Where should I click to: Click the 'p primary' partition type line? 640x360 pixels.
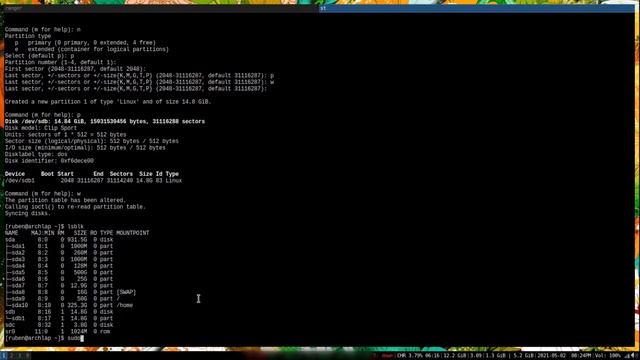coord(85,43)
